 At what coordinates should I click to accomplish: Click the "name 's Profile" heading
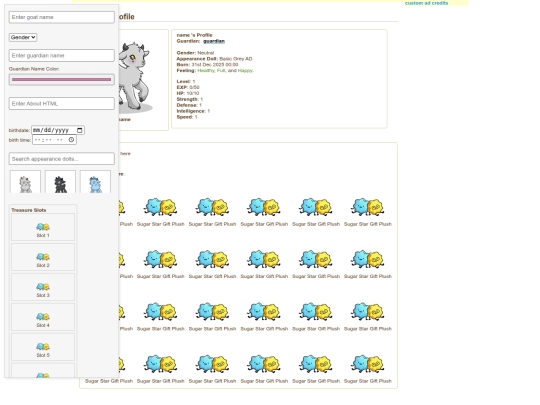(195, 35)
